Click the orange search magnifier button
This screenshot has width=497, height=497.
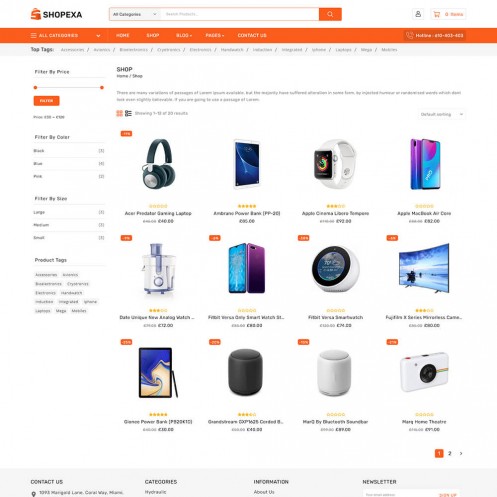[330, 14]
